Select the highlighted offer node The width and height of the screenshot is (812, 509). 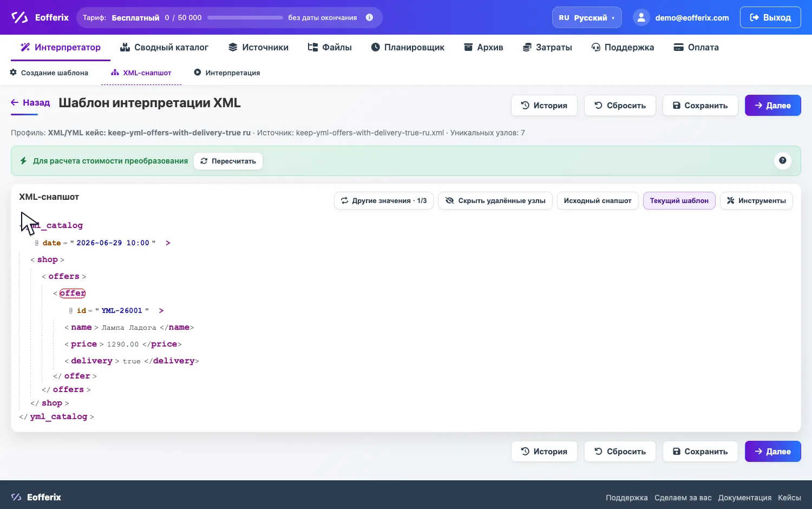pyautogui.click(x=73, y=293)
